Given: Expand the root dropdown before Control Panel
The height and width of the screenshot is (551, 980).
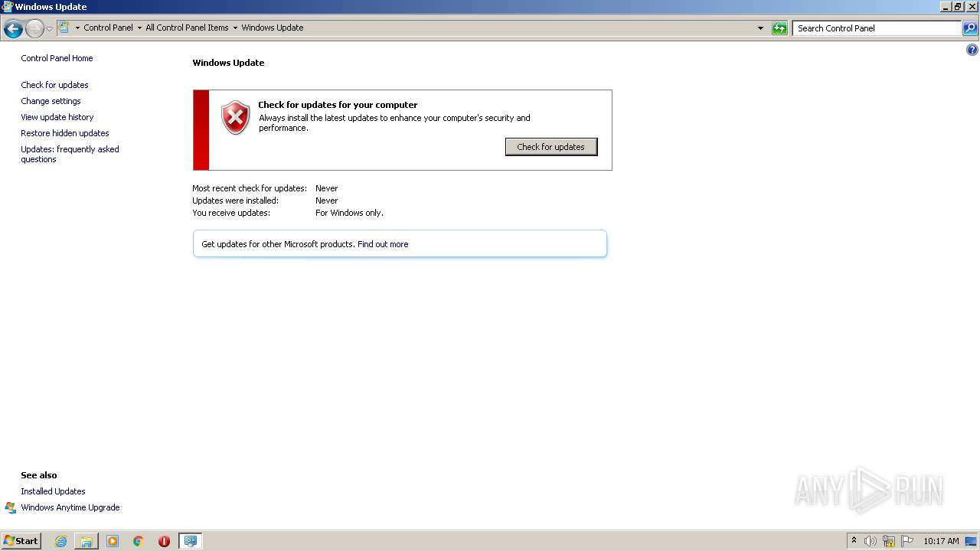Looking at the screenshot, I should pos(77,28).
